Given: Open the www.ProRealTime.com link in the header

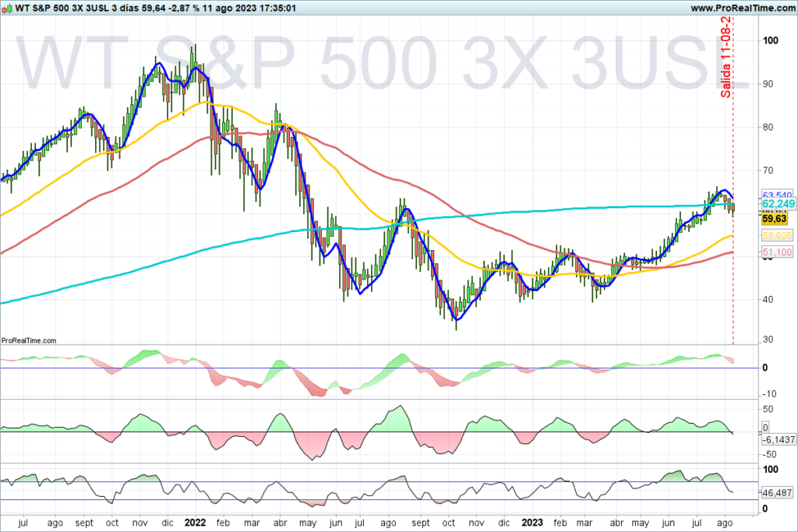Looking at the screenshot, I should 743,8.
